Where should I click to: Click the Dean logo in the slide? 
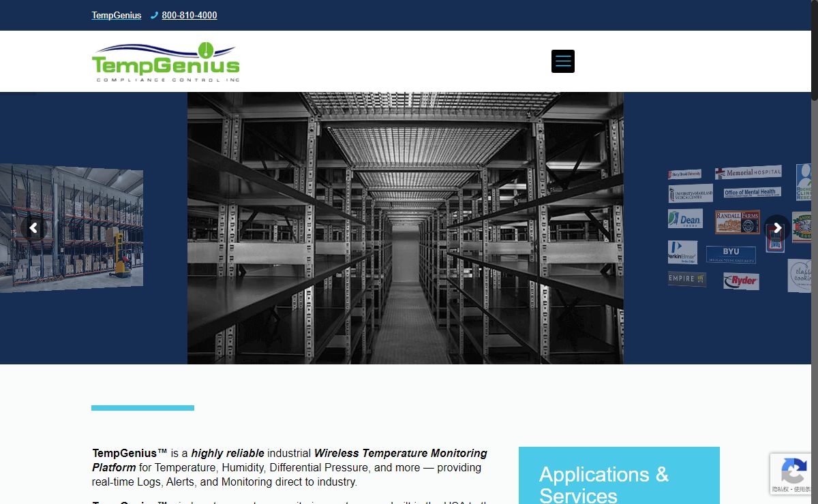tap(685, 219)
